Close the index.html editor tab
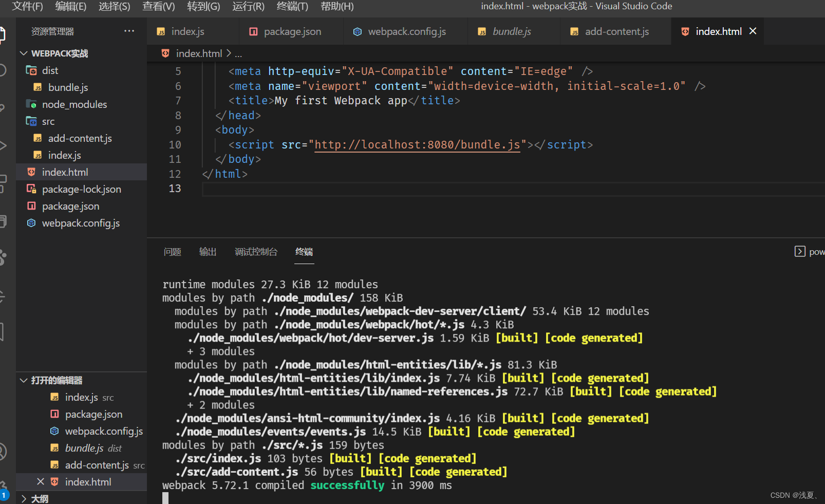825x504 pixels. click(753, 31)
